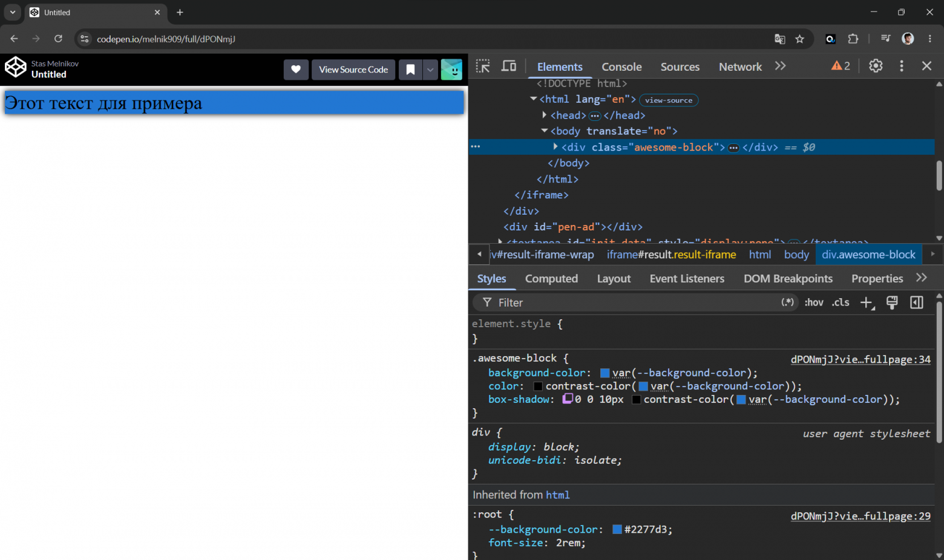Open the Computed styles tab
This screenshot has height=560, width=944.
(x=551, y=278)
